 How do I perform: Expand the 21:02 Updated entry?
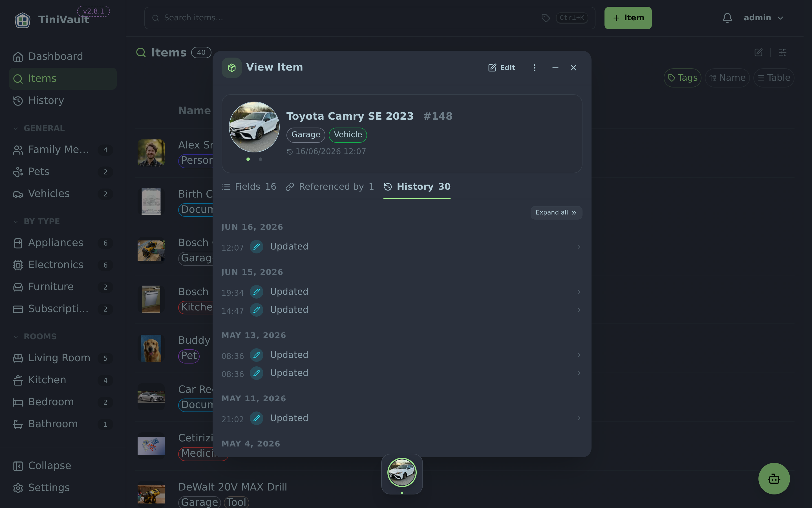tap(402, 418)
